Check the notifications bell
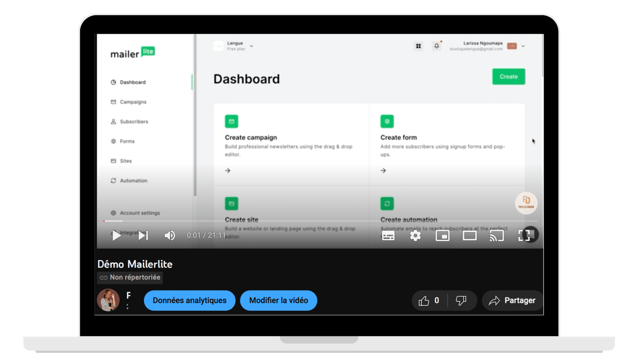Viewport: 640px width, 364px height. pos(436,46)
